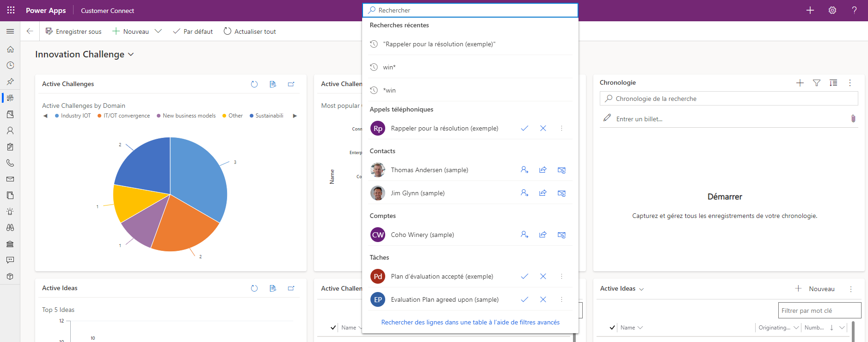Open email envelope icon in sidebar
The image size is (868, 342).
(10, 179)
